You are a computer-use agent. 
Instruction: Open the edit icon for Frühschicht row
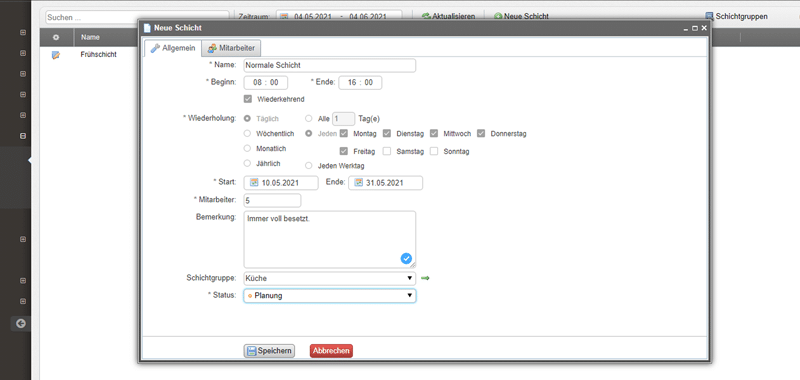tap(56, 55)
